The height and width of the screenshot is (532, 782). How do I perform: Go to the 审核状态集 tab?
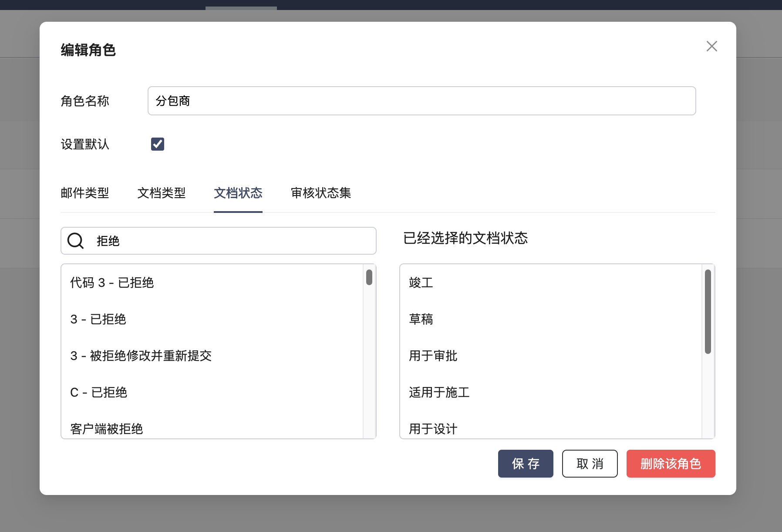(x=321, y=193)
